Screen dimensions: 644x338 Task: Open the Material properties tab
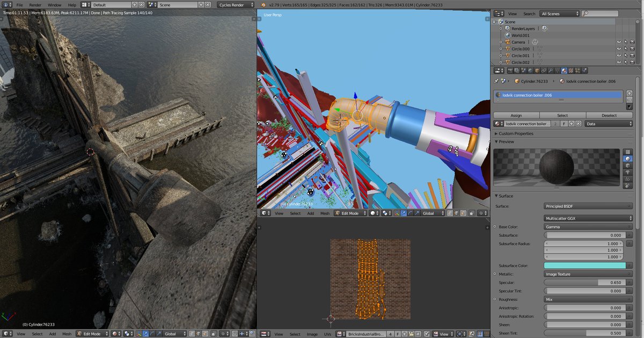564,70
